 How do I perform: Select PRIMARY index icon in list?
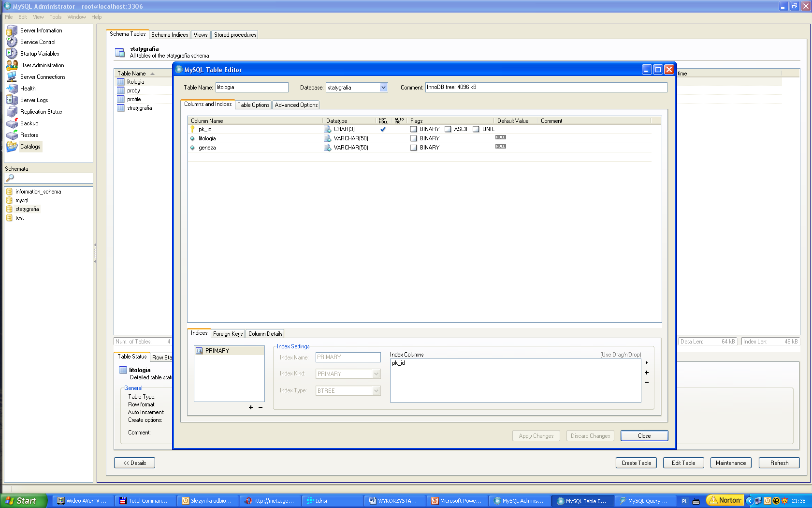[x=199, y=351]
